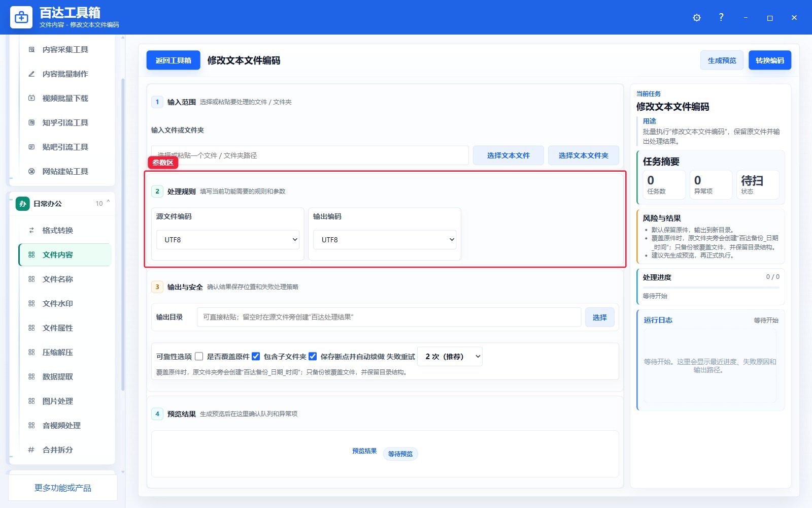
Task: Click the 待扫 状态 card
Action: pos(758,185)
